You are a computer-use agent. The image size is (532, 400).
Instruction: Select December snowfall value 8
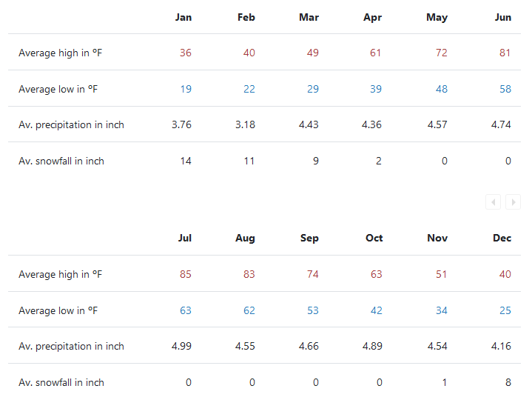(508, 382)
